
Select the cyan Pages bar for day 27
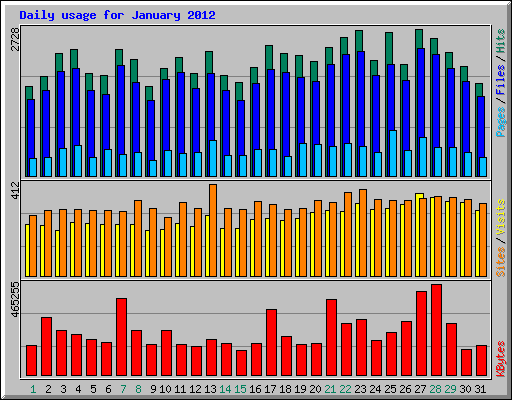tap(423, 157)
